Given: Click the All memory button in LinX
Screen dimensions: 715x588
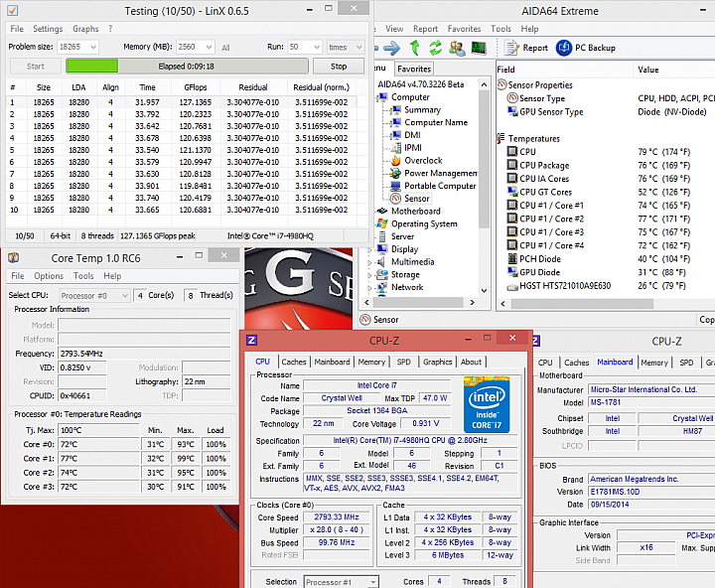Looking at the screenshot, I should 225,48.
